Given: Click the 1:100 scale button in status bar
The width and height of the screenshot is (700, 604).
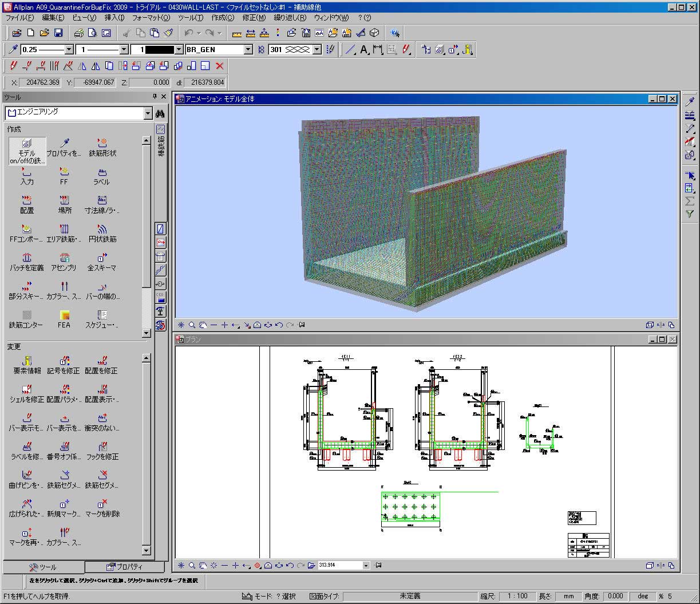Looking at the screenshot, I should click(517, 596).
